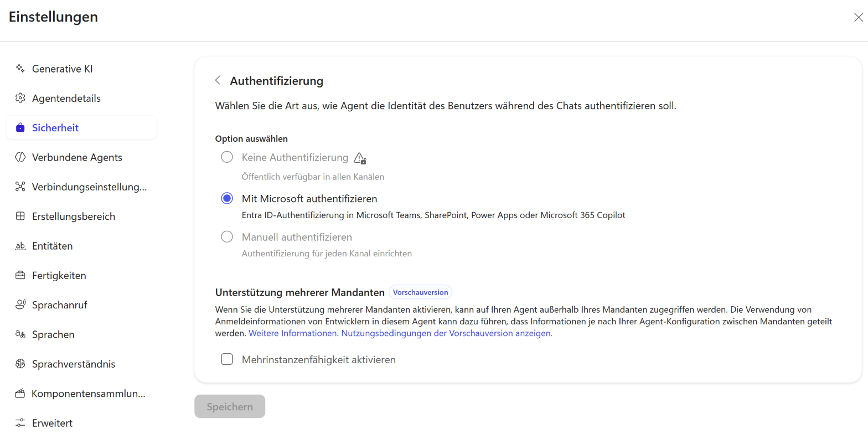The image size is (868, 434).
Task: Click the Generative KI sparkle icon
Action: tap(20, 69)
